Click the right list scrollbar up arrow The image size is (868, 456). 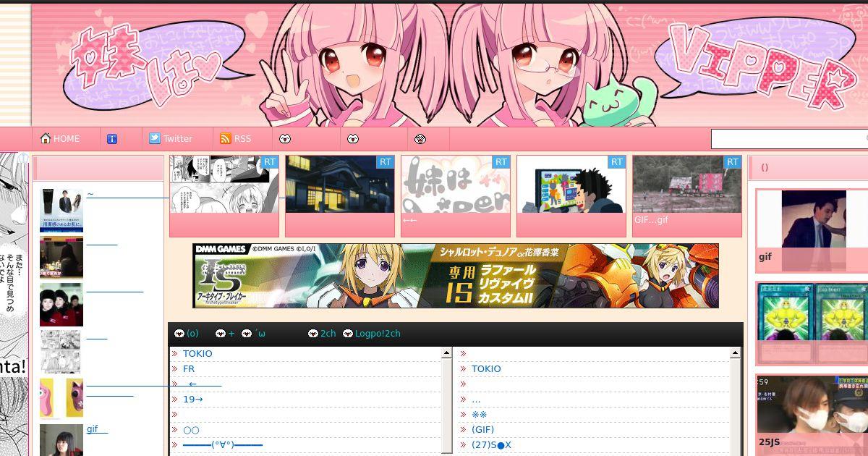tap(735, 353)
